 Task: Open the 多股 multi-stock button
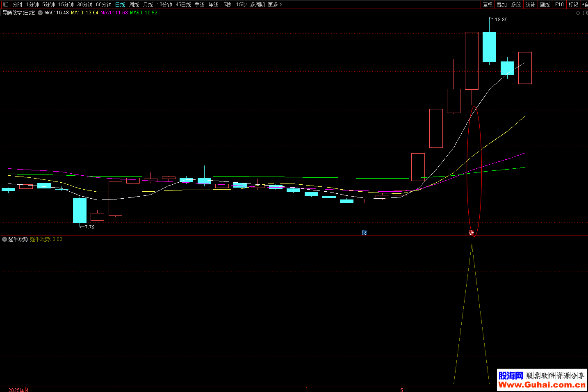coord(516,5)
